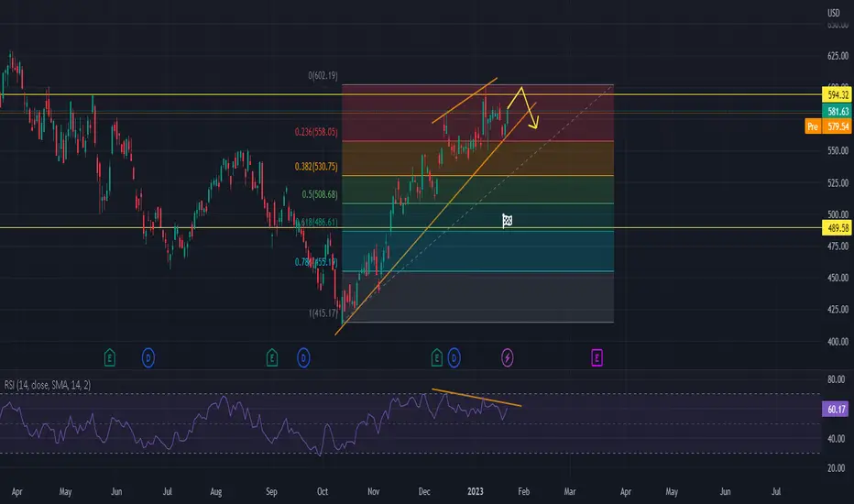Click the green earnings E marker between May and Jun
Image resolution: width=854 pixels, height=504 pixels.
pyautogui.click(x=109, y=358)
